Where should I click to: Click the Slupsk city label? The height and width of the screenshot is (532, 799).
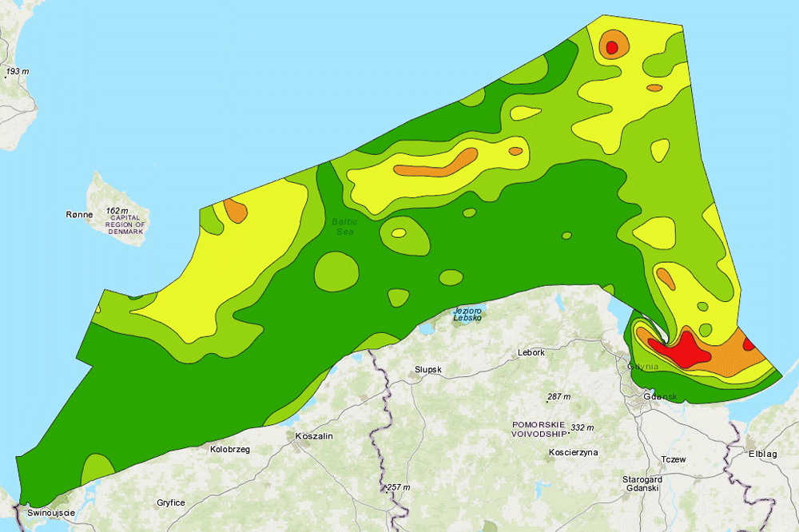click(428, 370)
